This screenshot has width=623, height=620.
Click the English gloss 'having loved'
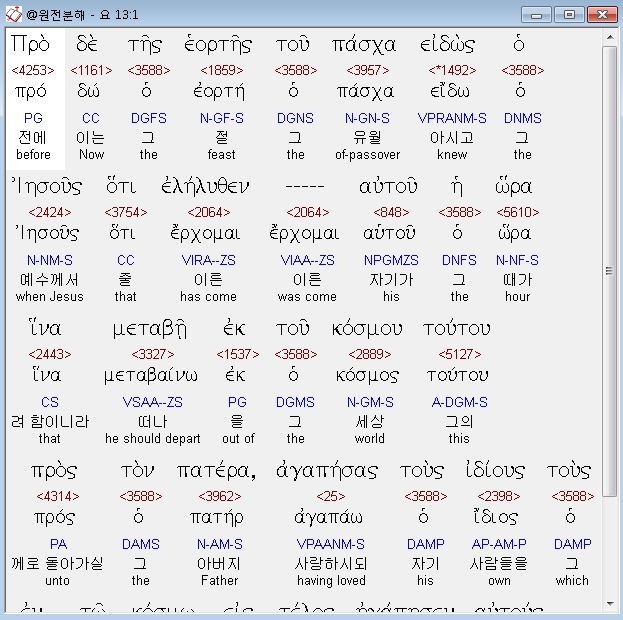pos(331,581)
